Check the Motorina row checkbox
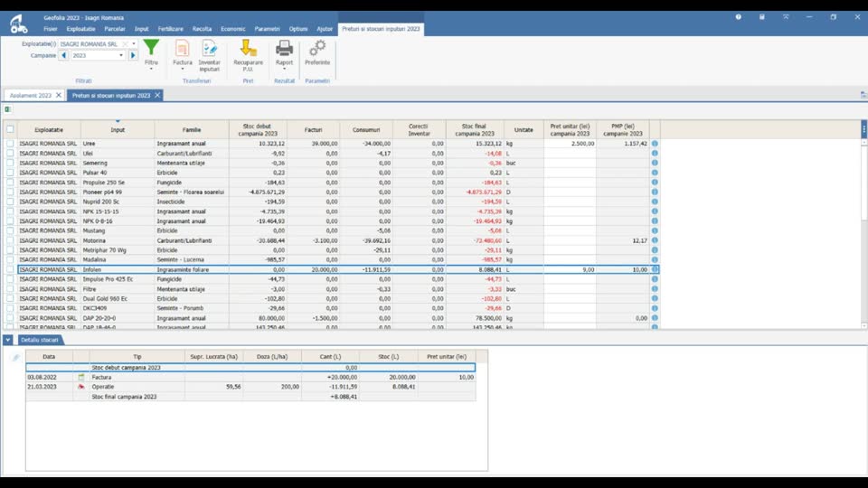 tap(10, 240)
